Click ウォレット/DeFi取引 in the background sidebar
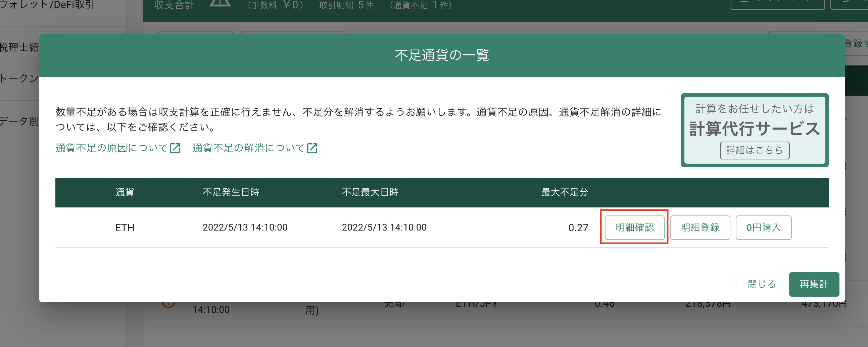Screen dimensions: 868x347 tap(47, 4)
